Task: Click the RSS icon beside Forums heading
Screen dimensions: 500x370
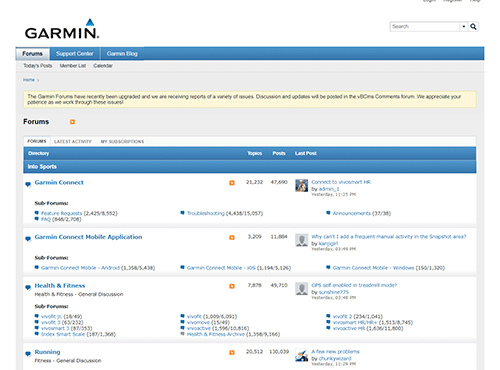Action: point(72,122)
